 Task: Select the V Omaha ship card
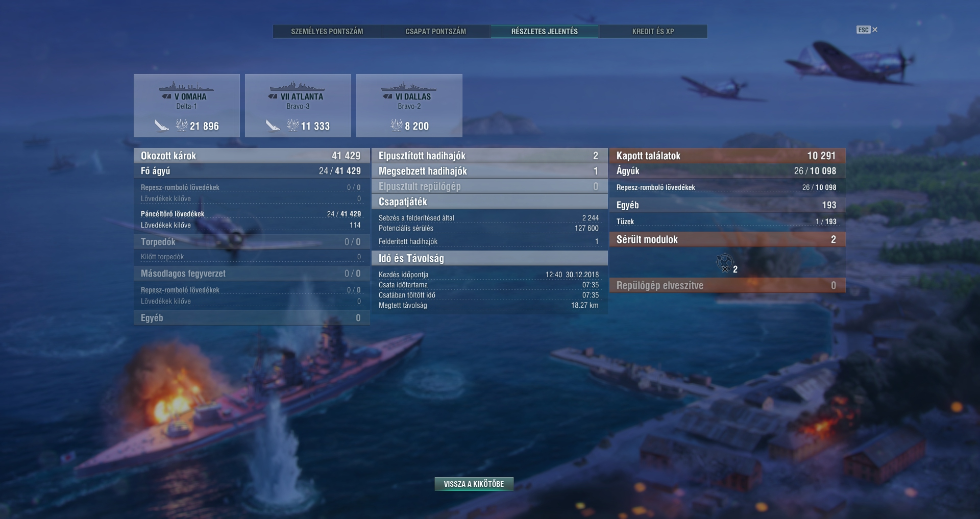187,106
